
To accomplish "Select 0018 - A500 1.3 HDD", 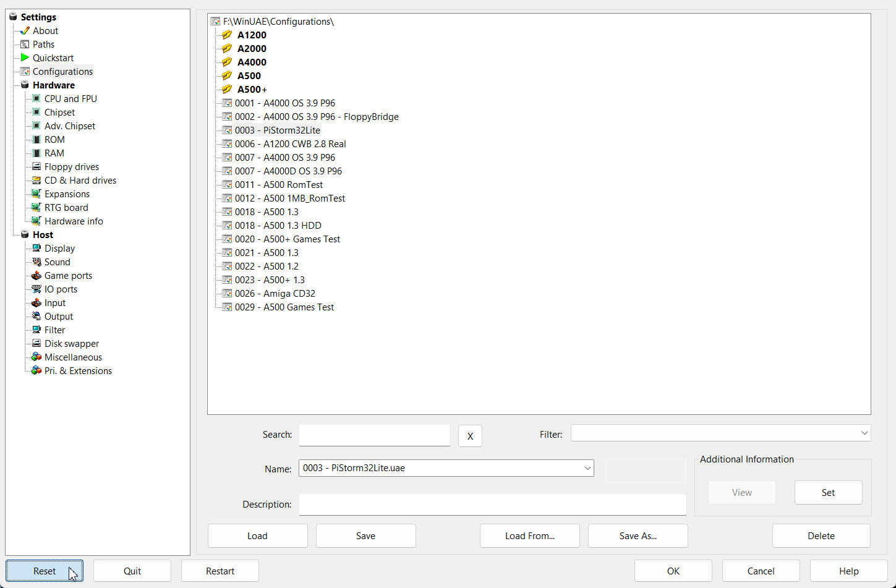I will click(278, 226).
